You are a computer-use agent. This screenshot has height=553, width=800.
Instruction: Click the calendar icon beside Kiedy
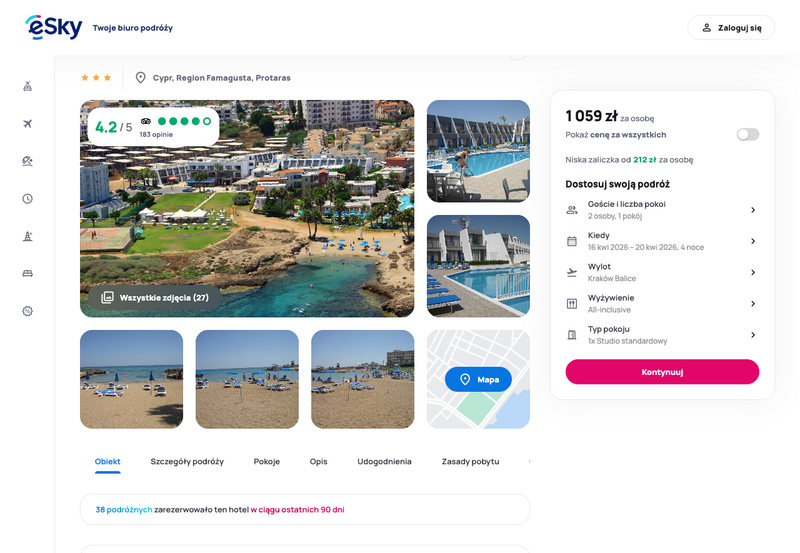pos(572,241)
